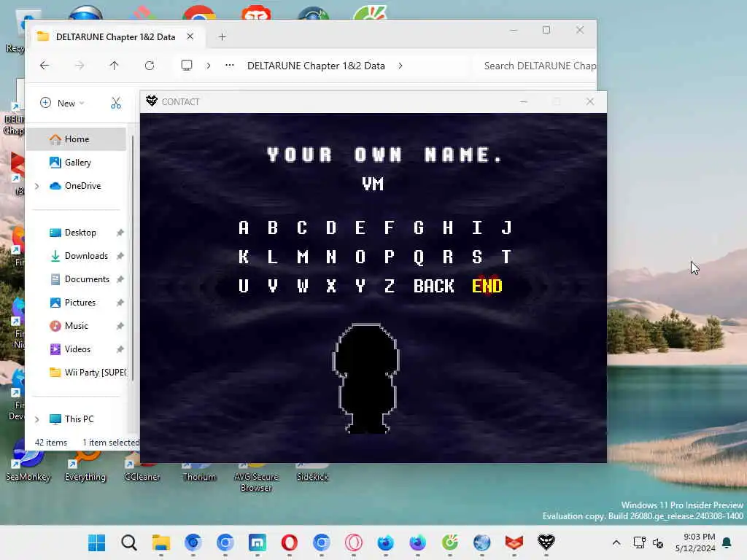This screenshot has height=560, width=747.
Task: Open the Opera GX taskbar icon
Action: click(x=354, y=542)
